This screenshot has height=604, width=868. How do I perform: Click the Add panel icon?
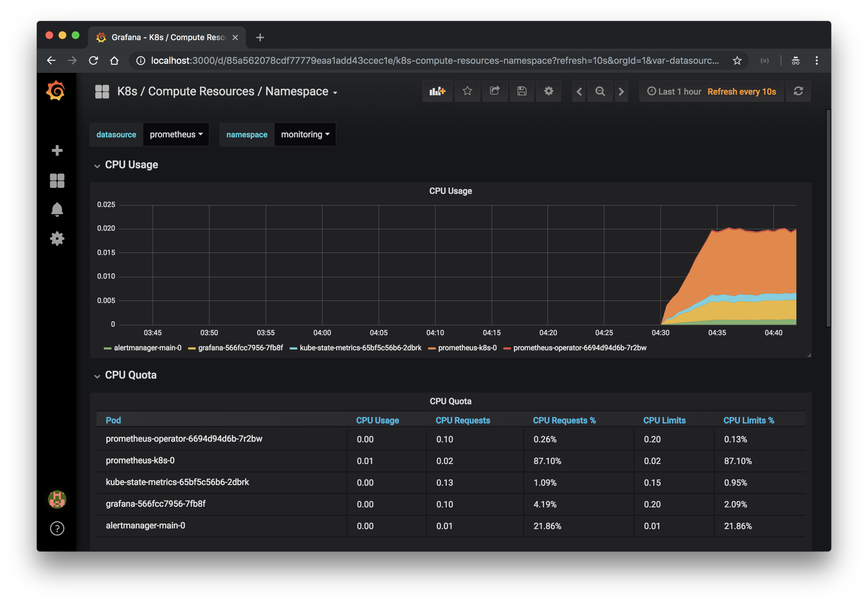437,91
